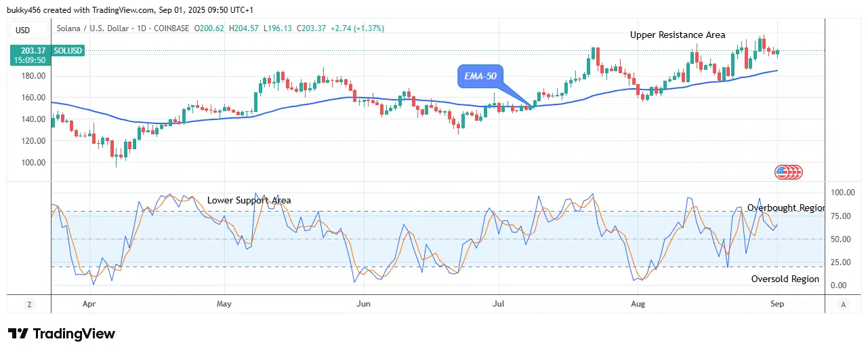Click the Apr date on time axis
The image size is (868, 354).
click(x=88, y=304)
